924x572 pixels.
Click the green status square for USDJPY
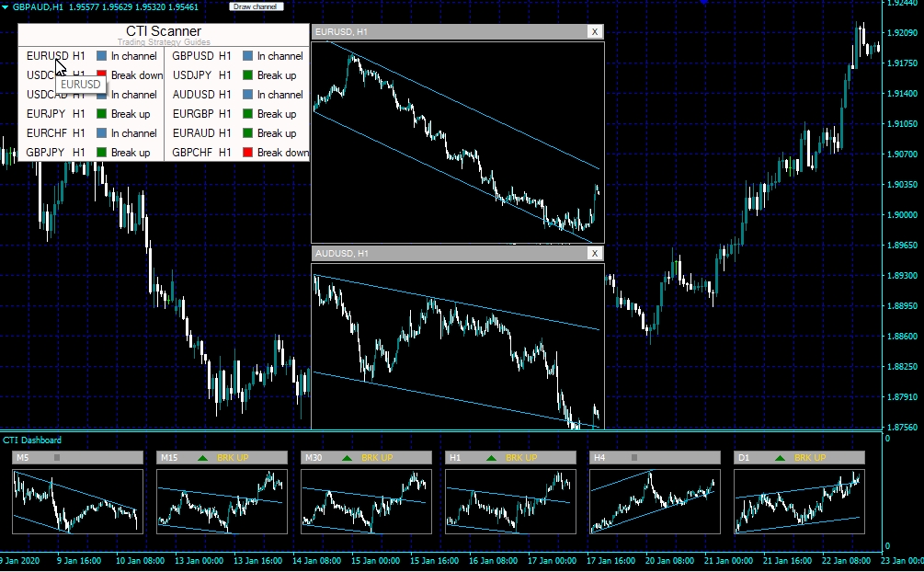247,75
